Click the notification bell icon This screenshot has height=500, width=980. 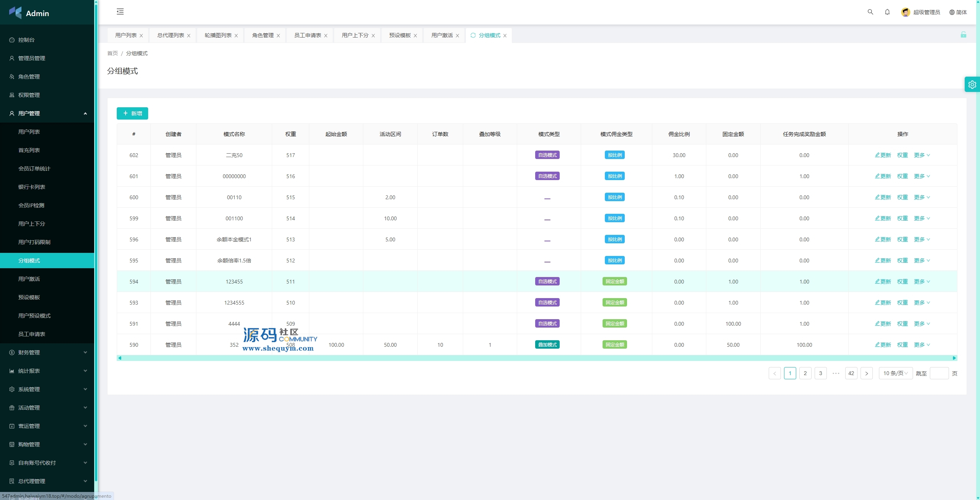(x=887, y=12)
